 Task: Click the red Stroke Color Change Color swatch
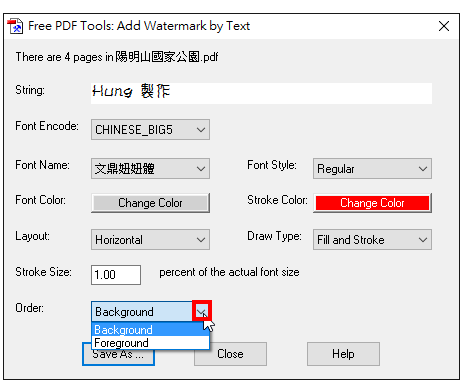[x=372, y=203]
